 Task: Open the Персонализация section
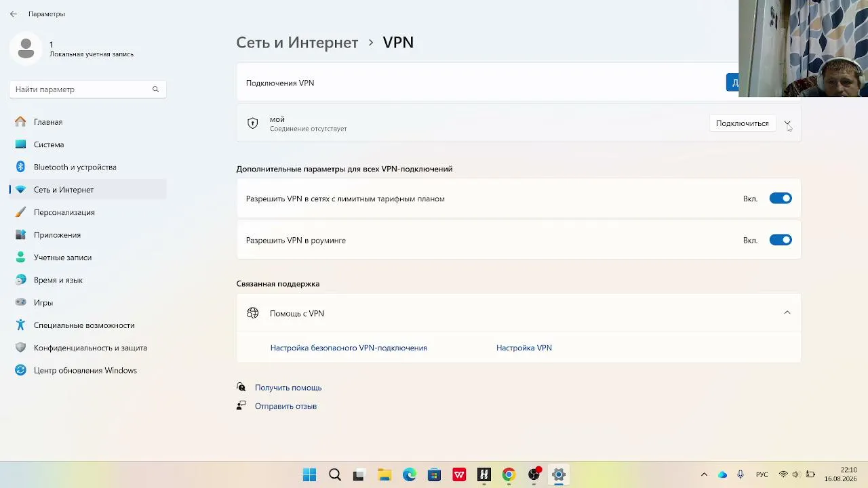point(87,212)
